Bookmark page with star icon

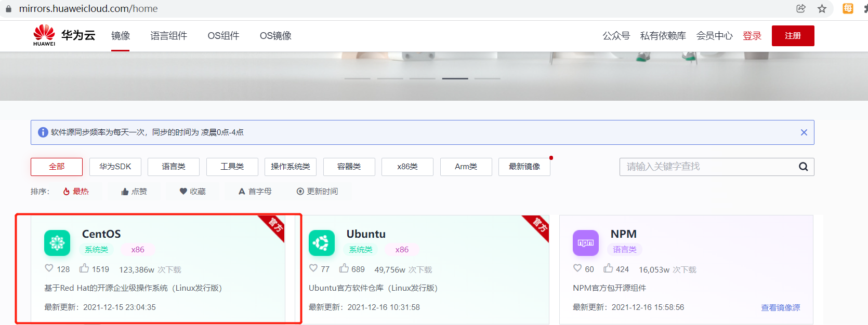coord(822,8)
